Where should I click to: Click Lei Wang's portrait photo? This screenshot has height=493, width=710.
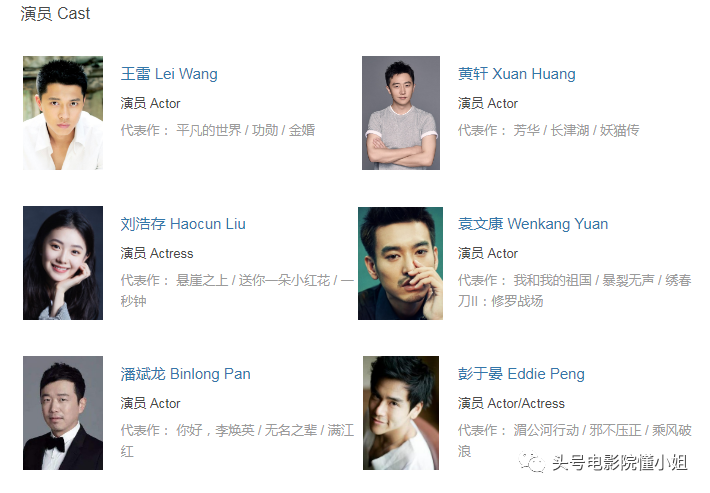pos(63,113)
